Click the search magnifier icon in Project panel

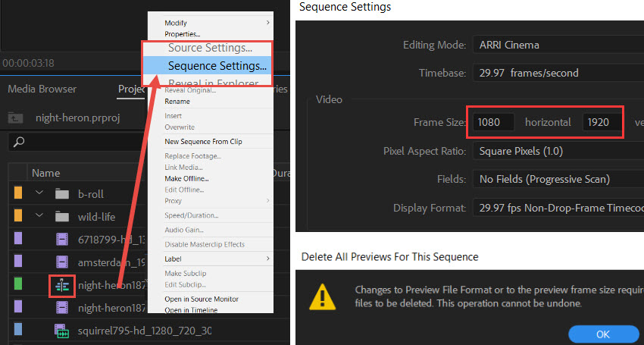point(19,142)
